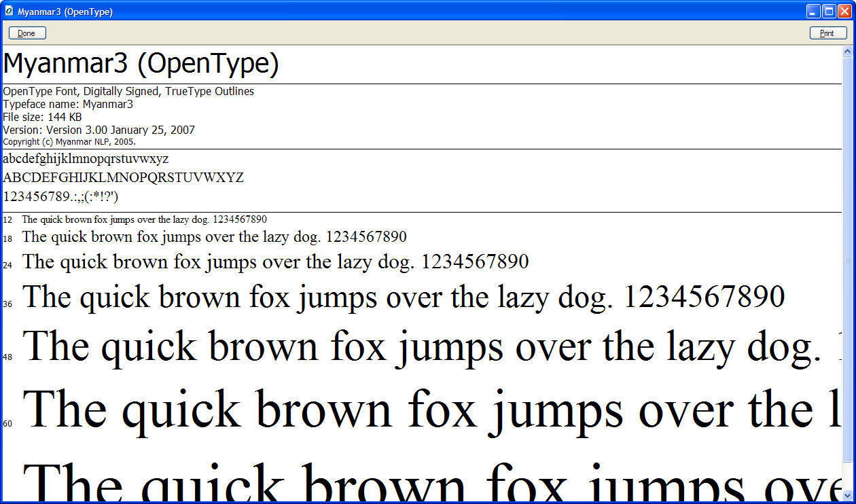Click empty scrollbar track below the thumb
The image size is (856, 504).
pyautogui.click(x=847, y=475)
